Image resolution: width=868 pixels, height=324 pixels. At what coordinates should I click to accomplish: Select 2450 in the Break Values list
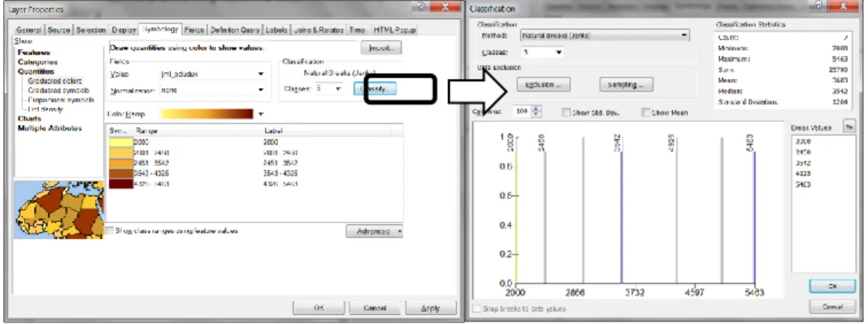pyautogui.click(x=803, y=152)
